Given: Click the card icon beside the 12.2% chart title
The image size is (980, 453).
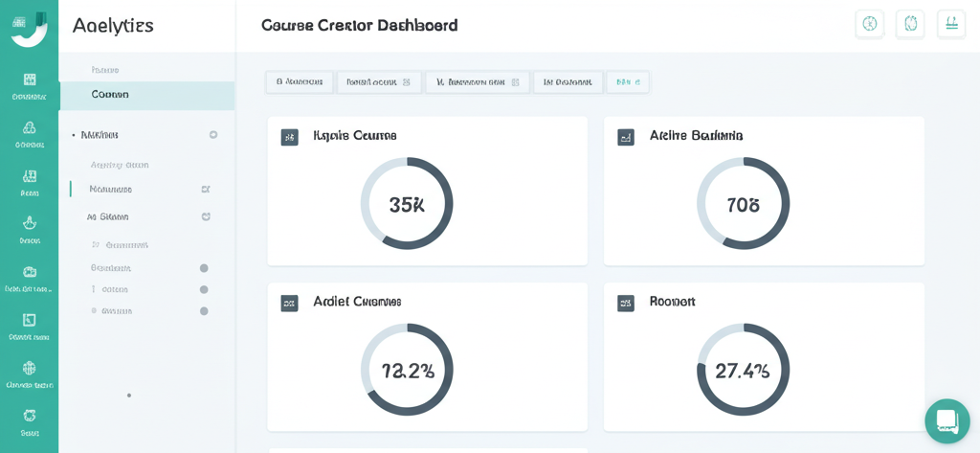Looking at the screenshot, I should coord(289,304).
